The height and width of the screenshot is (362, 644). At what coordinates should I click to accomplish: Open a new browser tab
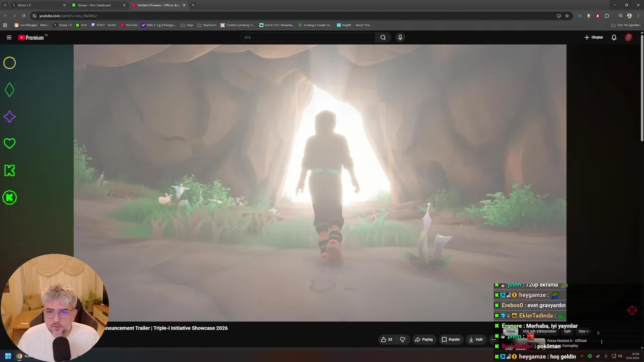pos(193,5)
